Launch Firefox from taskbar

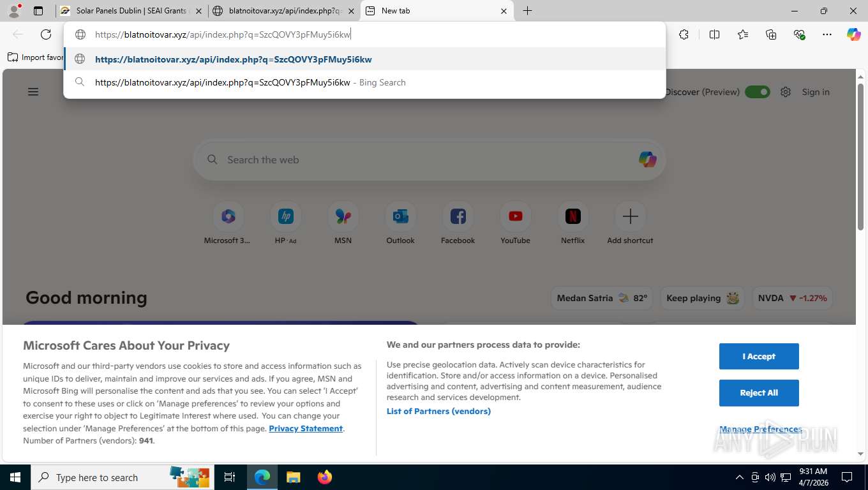pyautogui.click(x=324, y=477)
